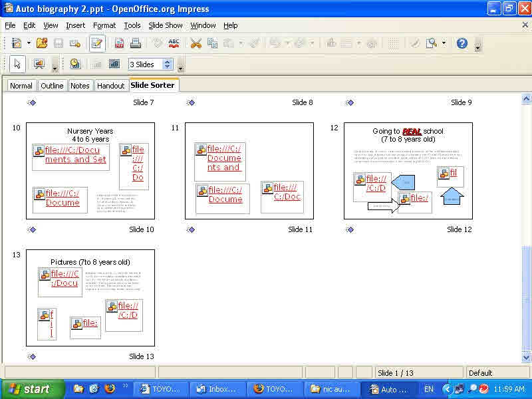Click the Slide 1 / 13 status field
This screenshot has width=532, height=399.
coord(419,373)
